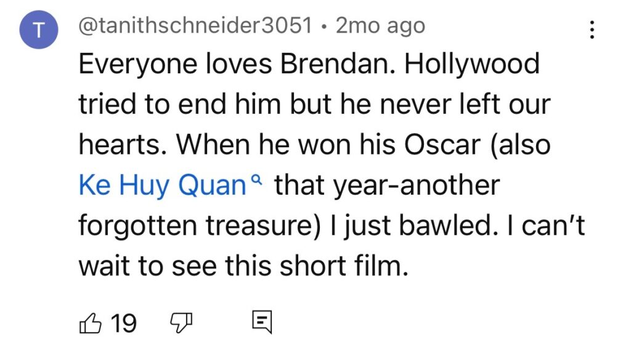Click the "2mo ago" timestamp
This screenshot has width=631, height=364.
tap(380, 26)
